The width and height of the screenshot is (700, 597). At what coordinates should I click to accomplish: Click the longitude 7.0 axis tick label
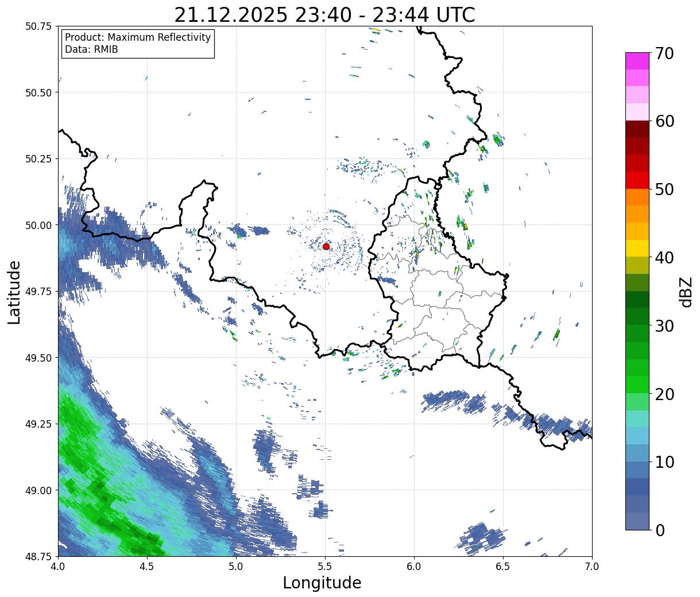point(592,567)
